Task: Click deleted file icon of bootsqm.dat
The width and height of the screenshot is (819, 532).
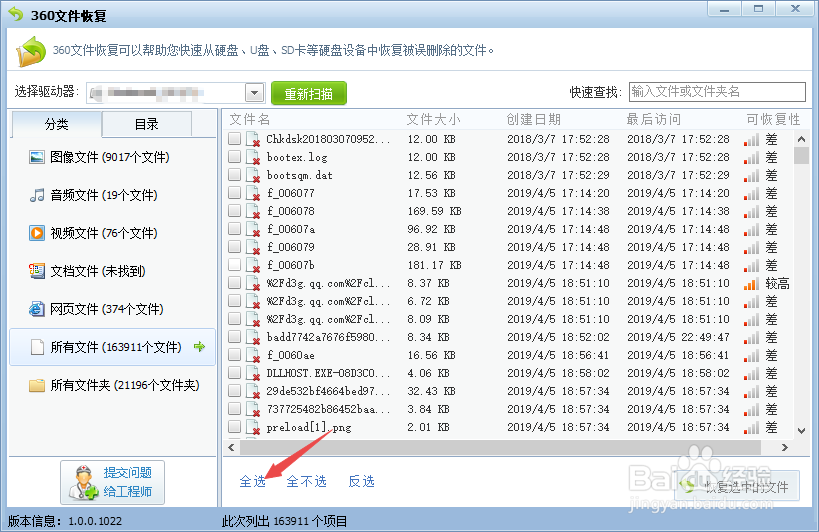Action: point(253,175)
